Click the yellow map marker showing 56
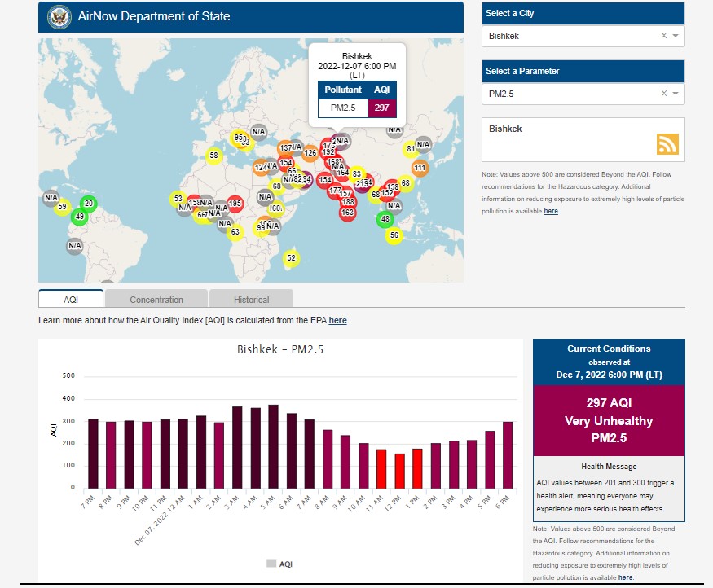This screenshot has width=713, height=588. pyautogui.click(x=394, y=235)
